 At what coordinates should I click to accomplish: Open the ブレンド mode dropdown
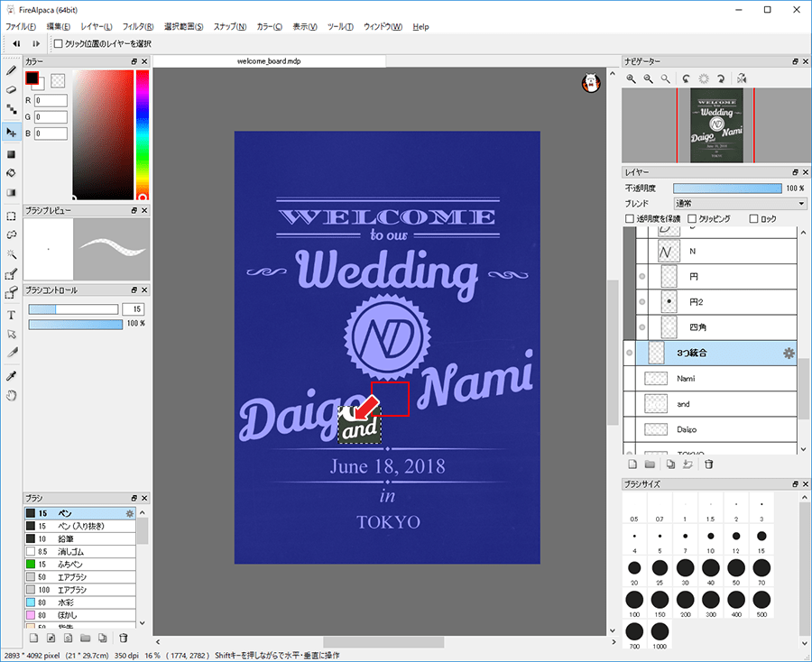click(742, 204)
